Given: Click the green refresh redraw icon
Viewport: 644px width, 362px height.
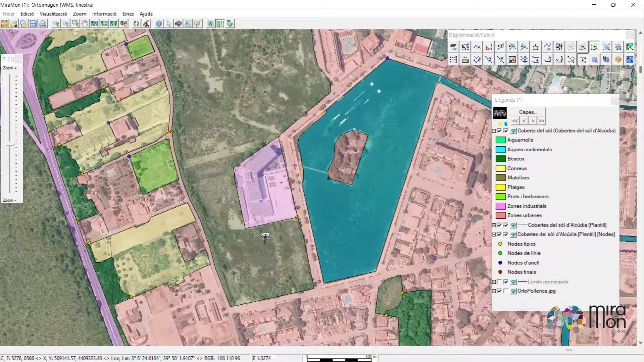Looking at the screenshot, I should click(136, 23).
